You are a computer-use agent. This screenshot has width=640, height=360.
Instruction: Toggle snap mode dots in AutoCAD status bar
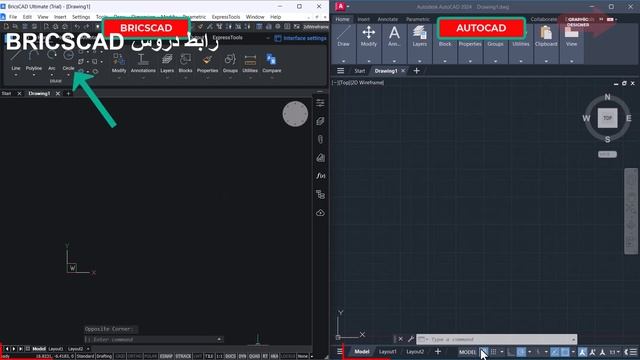(493, 352)
